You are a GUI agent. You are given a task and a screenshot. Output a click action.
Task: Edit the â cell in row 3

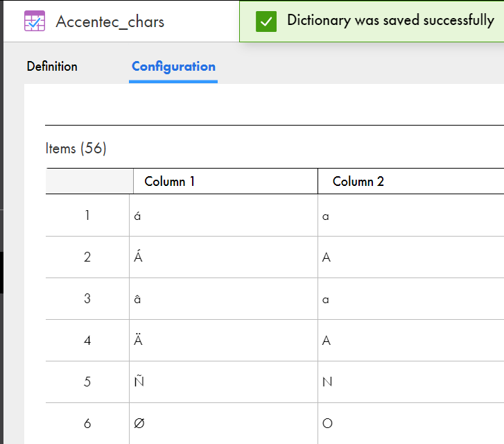223,298
